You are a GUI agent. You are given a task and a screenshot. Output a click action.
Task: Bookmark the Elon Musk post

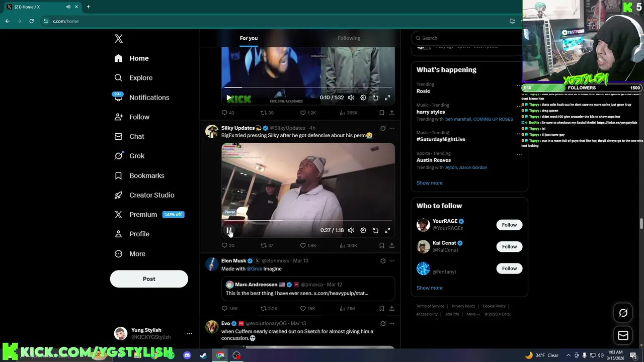click(382, 308)
